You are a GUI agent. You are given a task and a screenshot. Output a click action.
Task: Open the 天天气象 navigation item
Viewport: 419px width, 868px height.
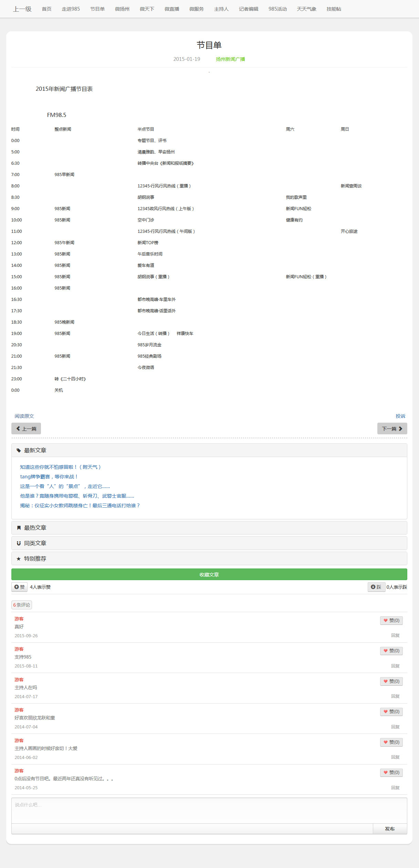[307, 9]
